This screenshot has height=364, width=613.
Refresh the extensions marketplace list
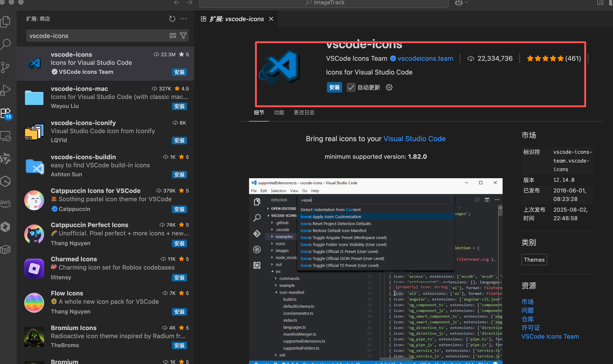pos(172,19)
